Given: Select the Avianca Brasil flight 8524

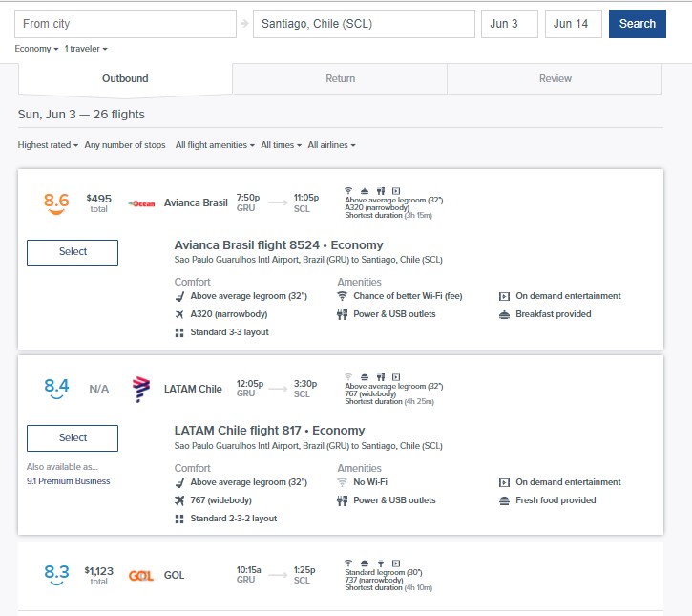Looking at the screenshot, I should (x=73, y=252).
